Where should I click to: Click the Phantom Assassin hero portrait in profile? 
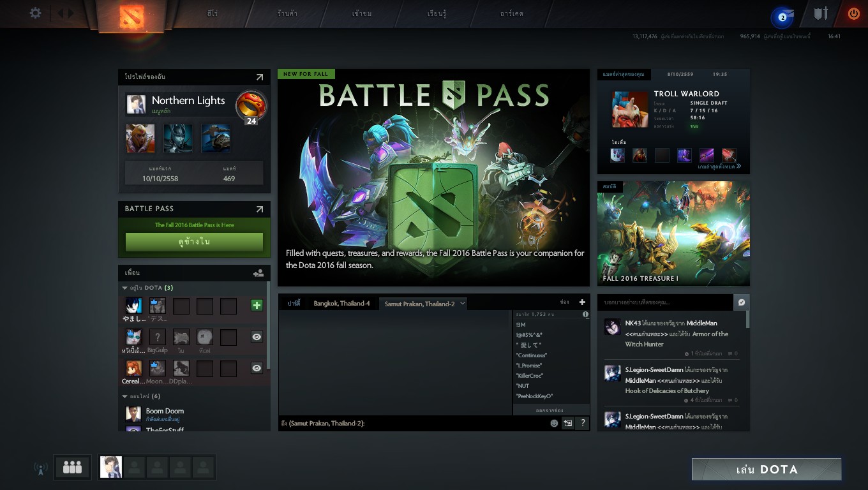pyautogui.click(x=178, y=138)
